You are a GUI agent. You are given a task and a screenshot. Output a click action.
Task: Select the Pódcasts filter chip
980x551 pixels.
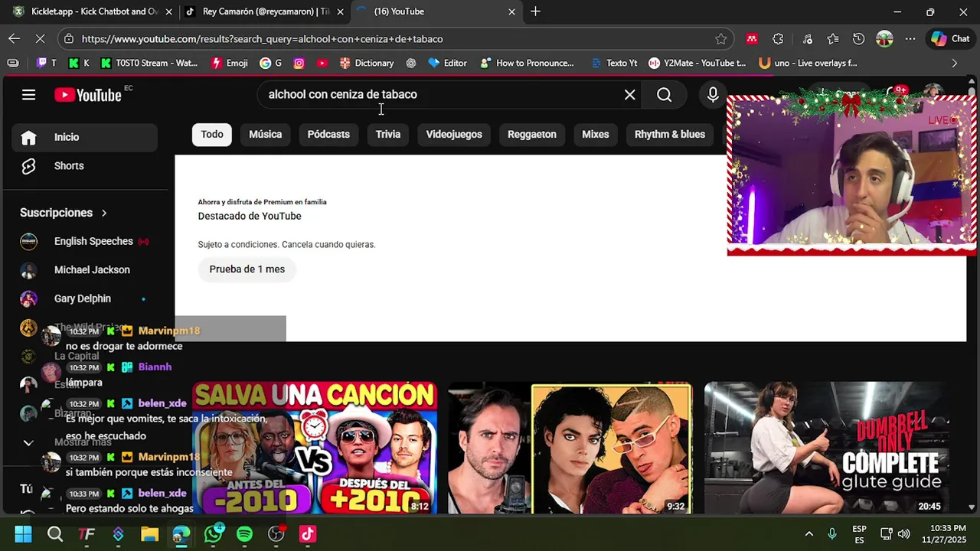(x=328, y=134)
